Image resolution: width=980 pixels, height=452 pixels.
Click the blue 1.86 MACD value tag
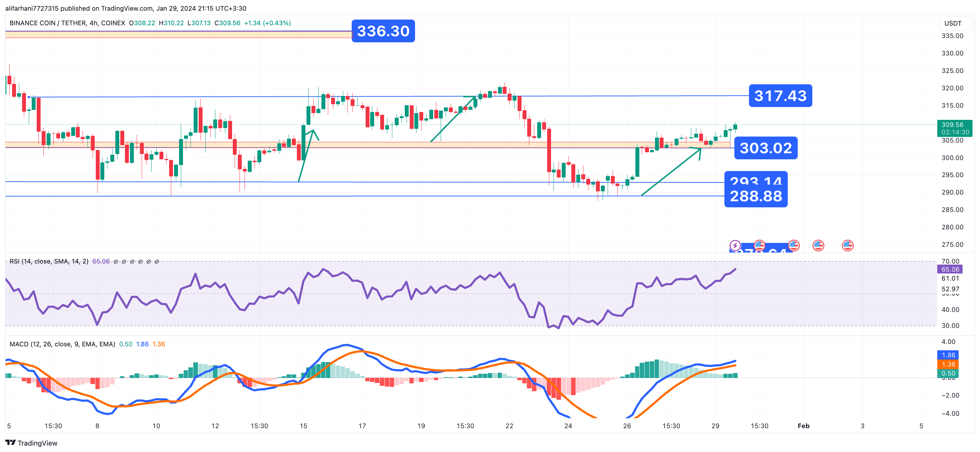tap(948, 355)
